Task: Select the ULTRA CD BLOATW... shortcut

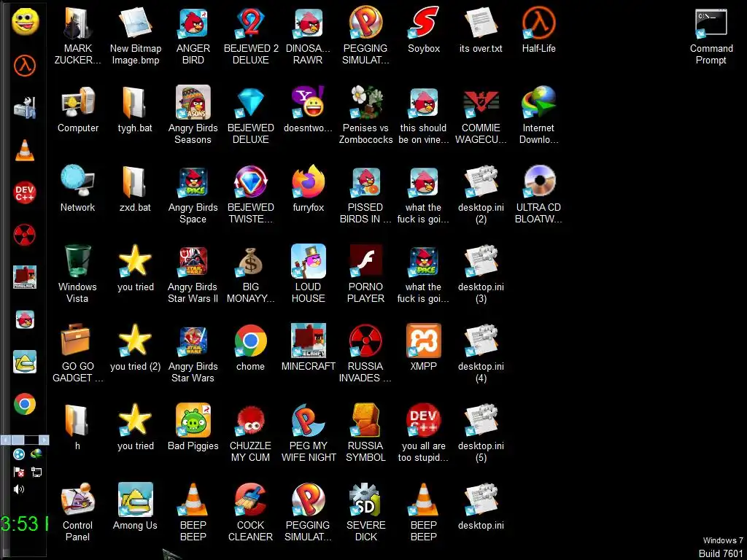Action: [x=539, y=195]
